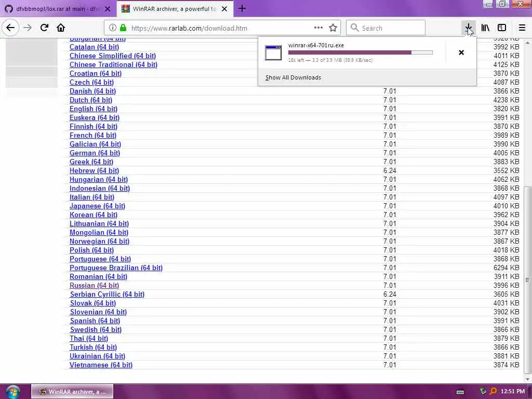Image resolution: width=532 pixels, height=399 pixels.
Task: Bookmark this page with the star
Action: [333, 28]
